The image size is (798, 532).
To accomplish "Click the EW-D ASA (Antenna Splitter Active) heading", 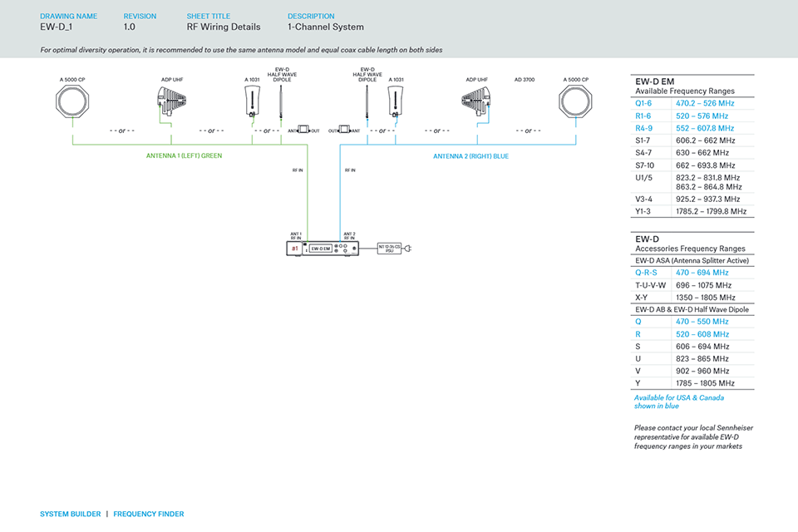I will coord(692,261).
